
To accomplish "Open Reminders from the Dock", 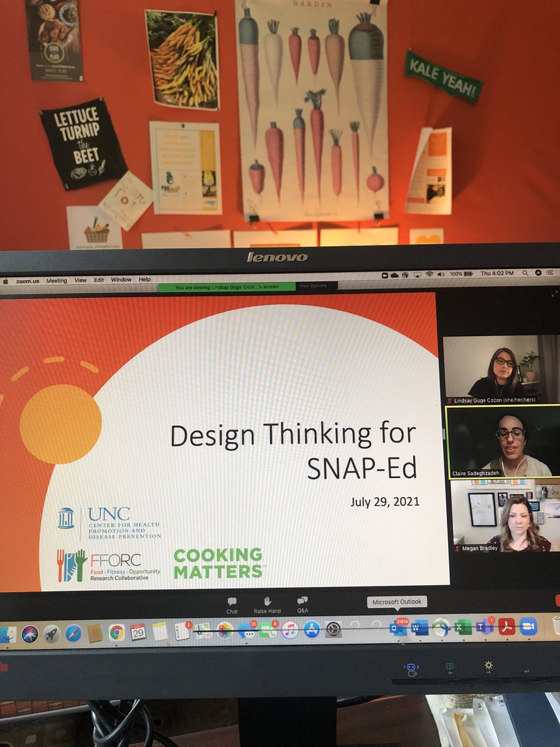I will click(182, 631).
